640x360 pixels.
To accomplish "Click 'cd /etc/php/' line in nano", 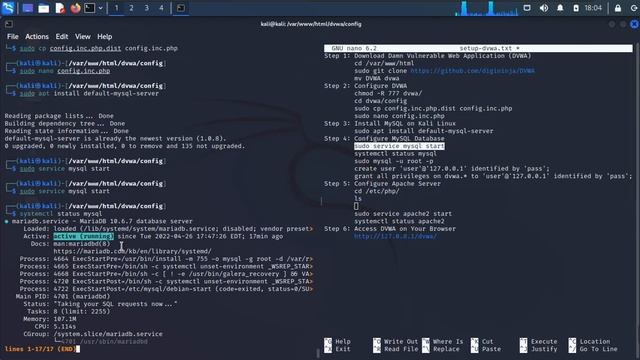I will tap(376, 191).
